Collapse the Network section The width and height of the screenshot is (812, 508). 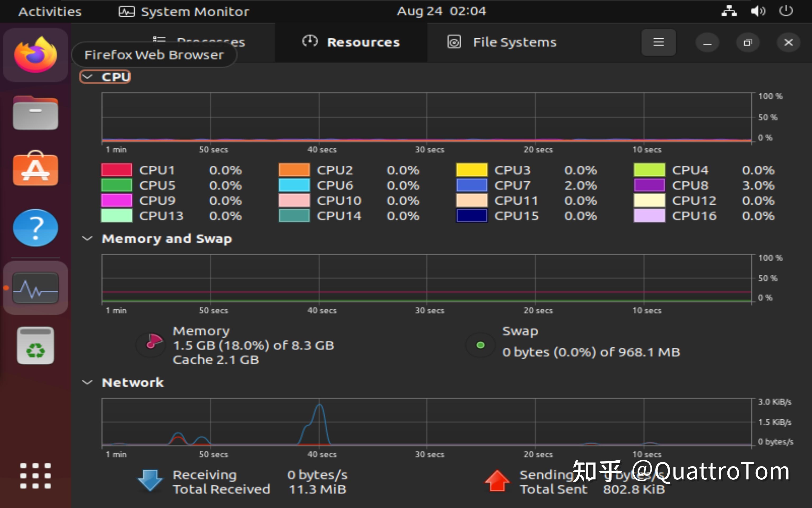coord(87,382)
